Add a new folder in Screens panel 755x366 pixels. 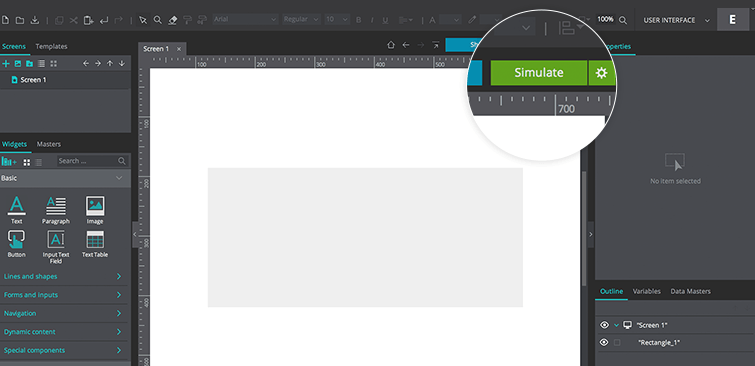click(29, 64)
